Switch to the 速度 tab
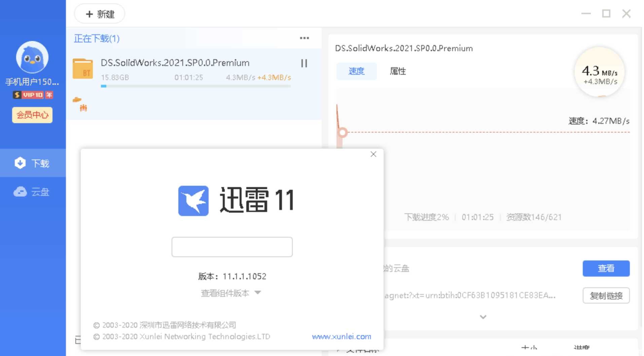The image size is (644, 356). [356, 71]
